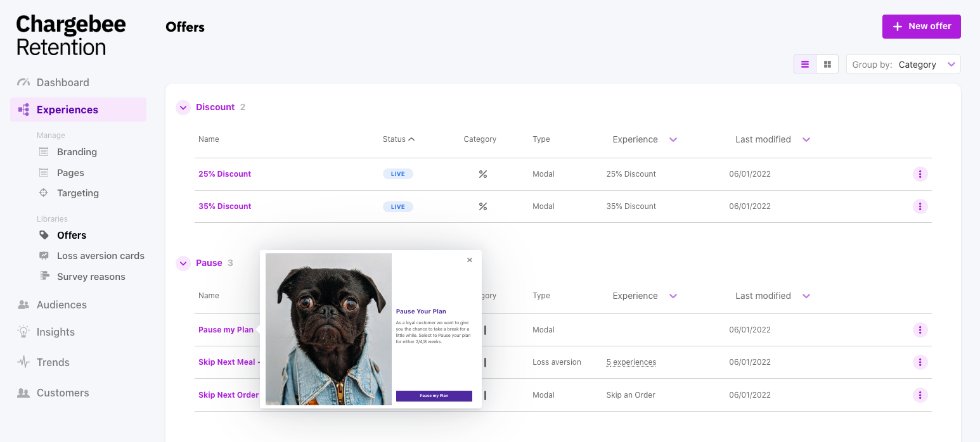The height and width of the screenshot is (442, 980).
Task: Click the Trends pulse icon
Action: 23,362
